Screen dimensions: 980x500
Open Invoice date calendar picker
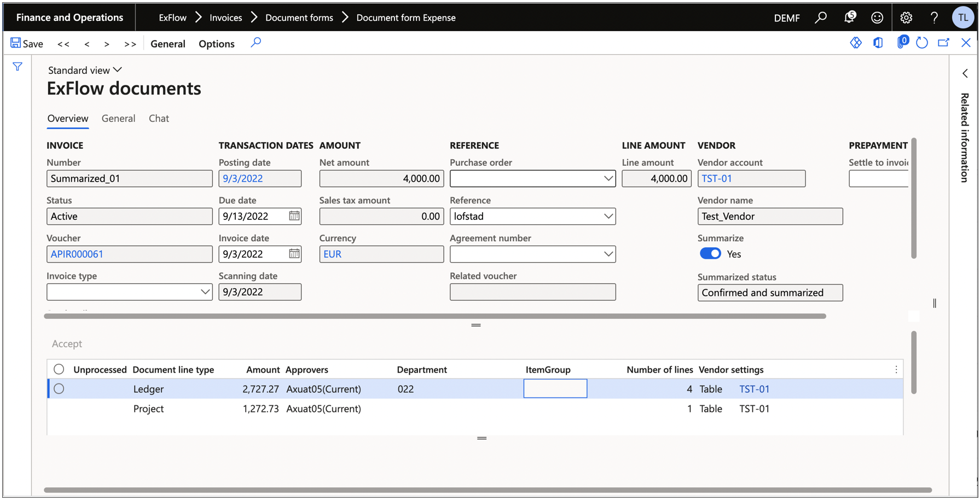pos(294,254)
